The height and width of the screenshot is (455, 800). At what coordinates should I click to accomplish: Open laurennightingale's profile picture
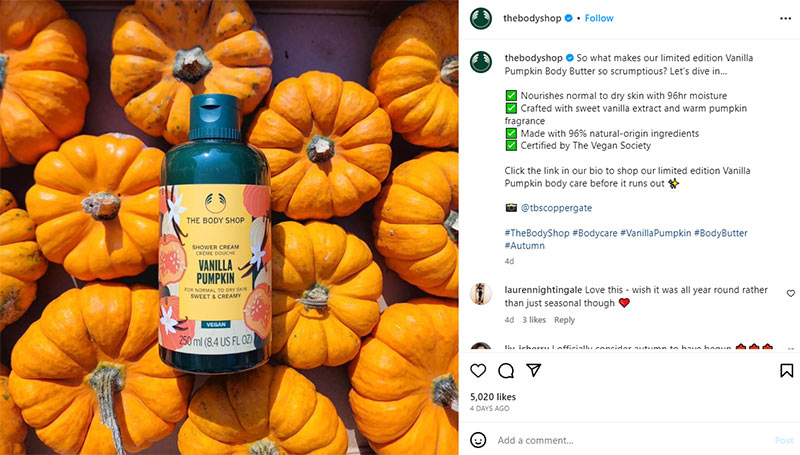point(481,294)
